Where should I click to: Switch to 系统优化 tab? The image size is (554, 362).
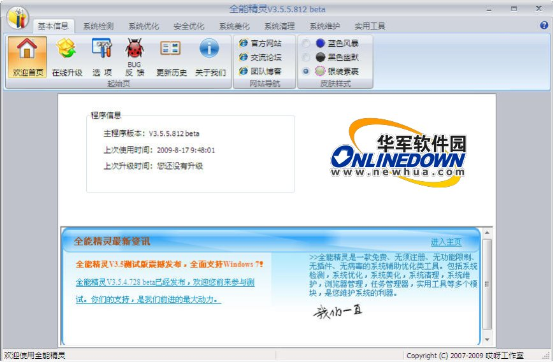coord(143,26)
